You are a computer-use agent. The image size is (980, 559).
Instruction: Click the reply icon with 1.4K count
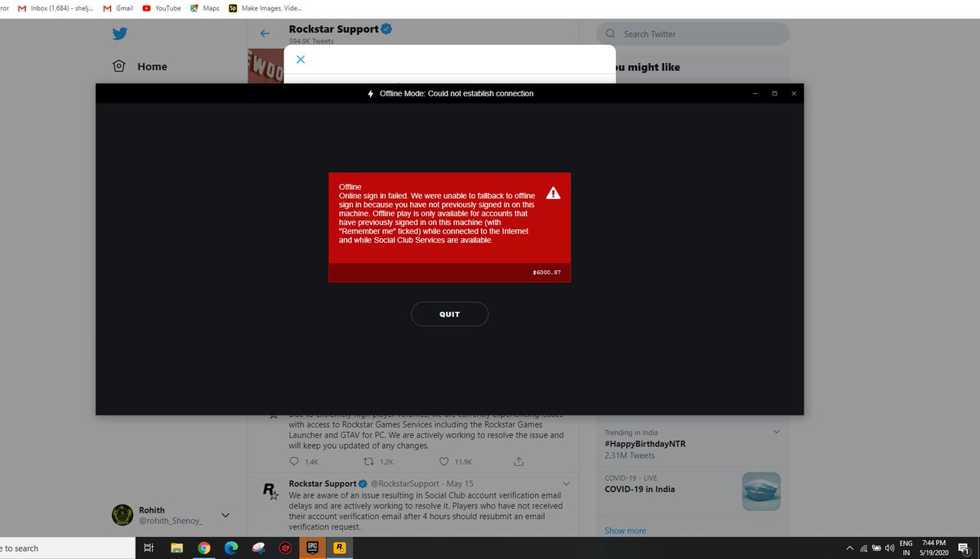pos(296,461)
